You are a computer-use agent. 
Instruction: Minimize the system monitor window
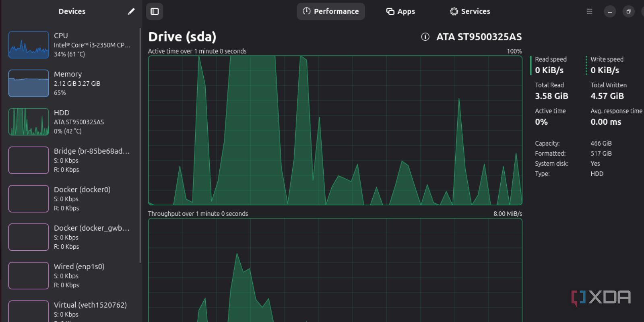610,11
